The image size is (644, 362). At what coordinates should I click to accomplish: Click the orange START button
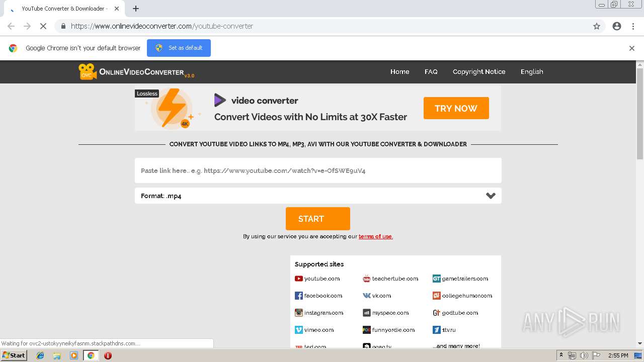pyautogui.click(x=318, y=219)
